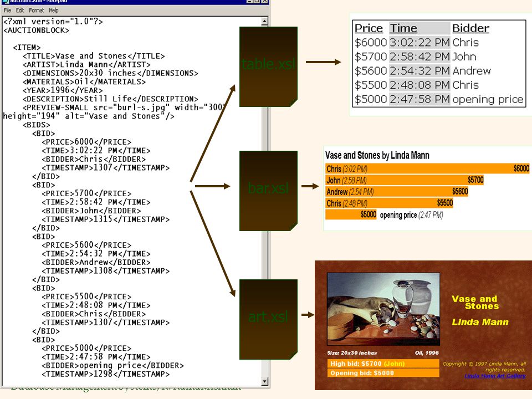532x399 pixels.
Task: Click the $5600 Andrew bid bar
Action: tap(397, 192)
